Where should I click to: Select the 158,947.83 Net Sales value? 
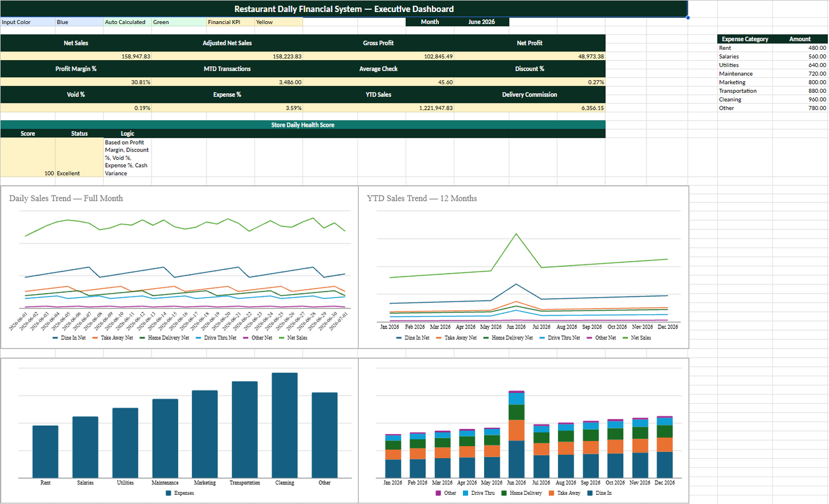[76, 56]
